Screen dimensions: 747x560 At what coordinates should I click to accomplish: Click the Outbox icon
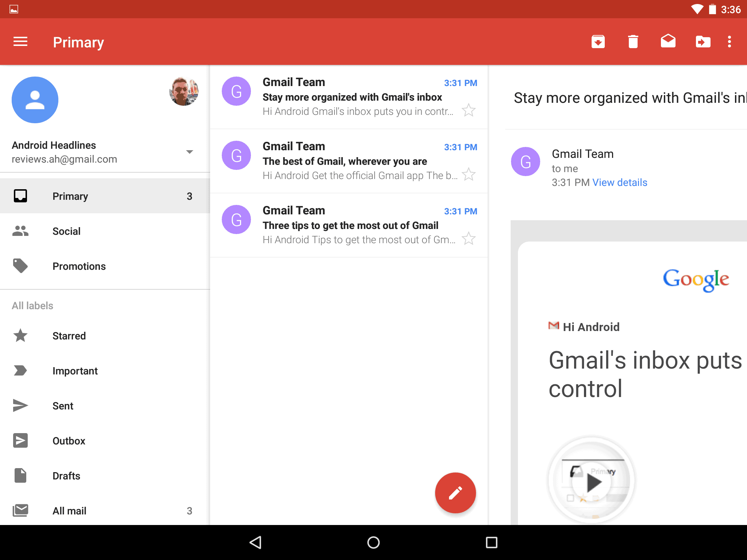[20, 440]
